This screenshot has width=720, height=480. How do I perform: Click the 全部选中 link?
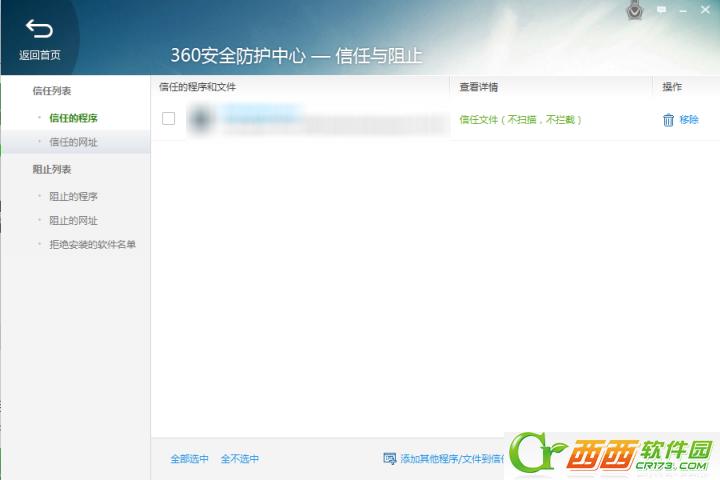(x=189, y=458)
